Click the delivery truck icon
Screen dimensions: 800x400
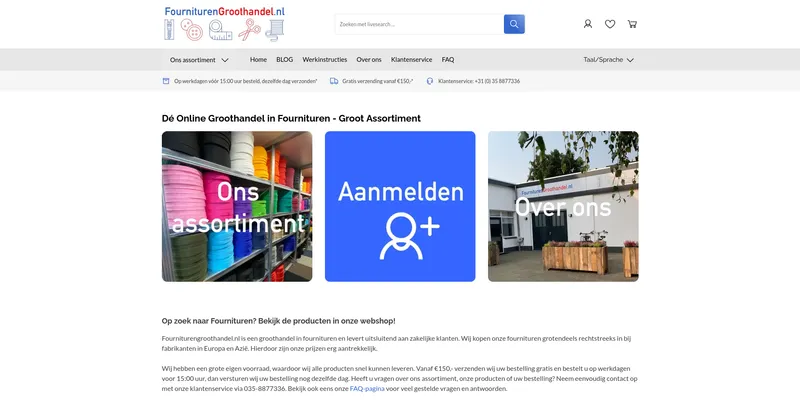(334, 81)
